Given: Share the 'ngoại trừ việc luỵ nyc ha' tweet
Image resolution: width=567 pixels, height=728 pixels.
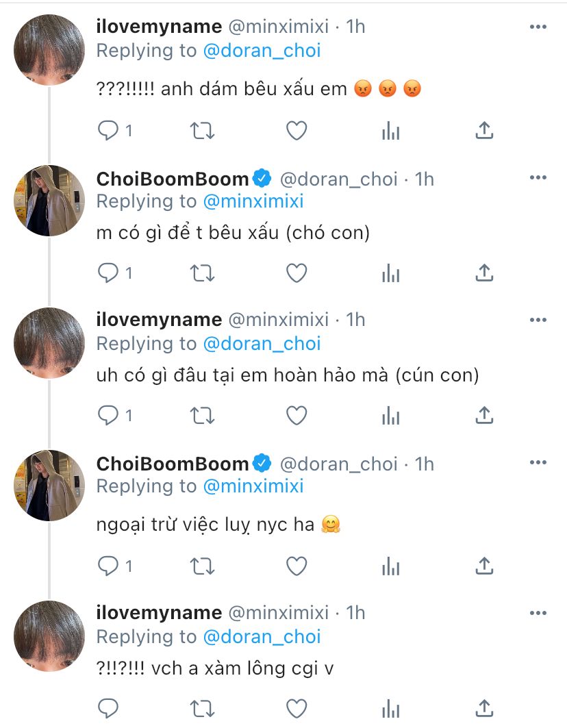Looking at the screenshot, I should pos(484,566).
